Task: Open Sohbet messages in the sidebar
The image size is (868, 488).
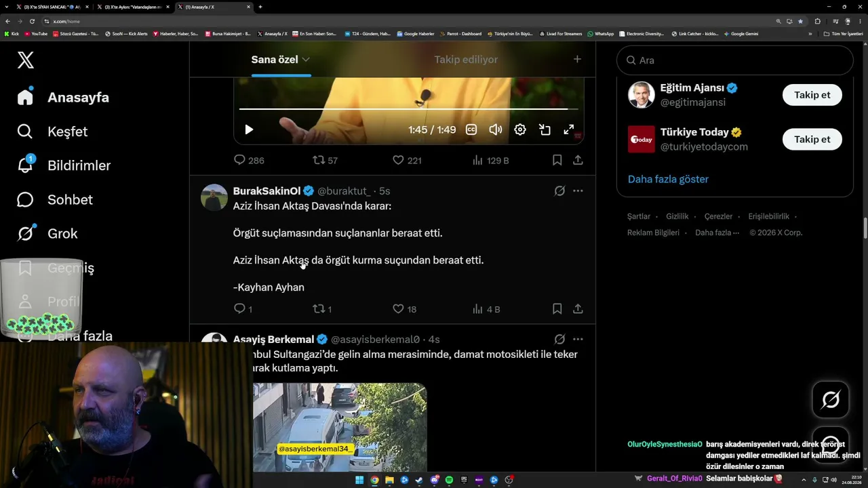Action: point(54,199)
